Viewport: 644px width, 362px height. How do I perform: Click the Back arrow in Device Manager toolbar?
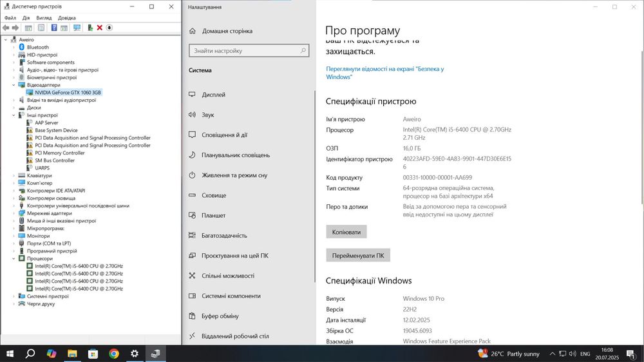[6, 28]
